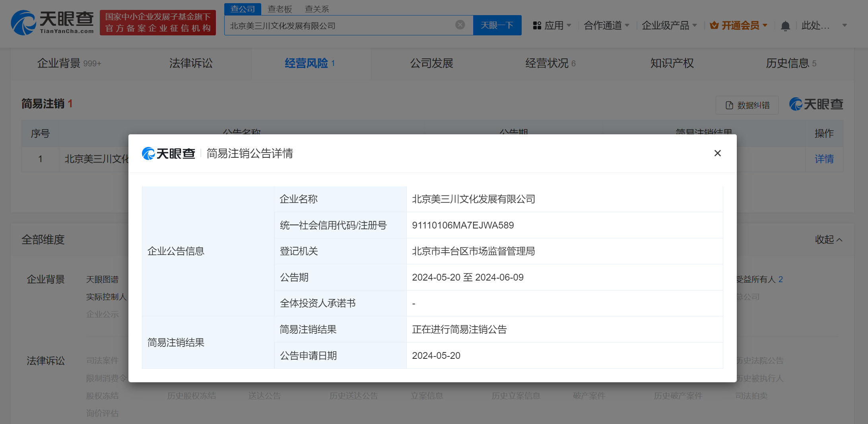Image resolution: width=868 pixels, height=424 pixels.
Task: Click the 数据纠错 button
Action: tap(747, 105)
